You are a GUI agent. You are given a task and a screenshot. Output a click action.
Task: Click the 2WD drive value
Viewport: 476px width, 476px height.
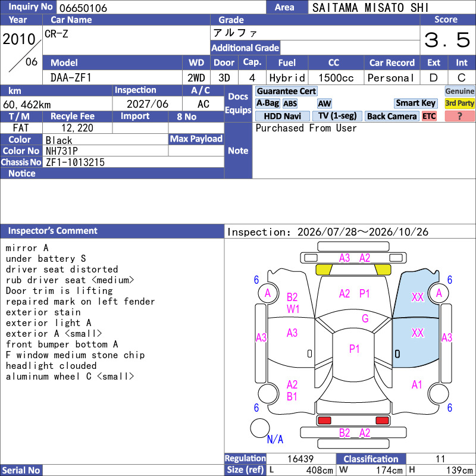pyautogui.click(x=196, y=78)
